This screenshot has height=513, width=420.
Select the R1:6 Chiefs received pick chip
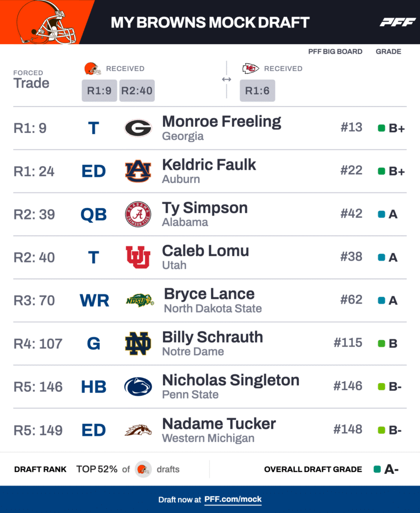click(257, 91)
